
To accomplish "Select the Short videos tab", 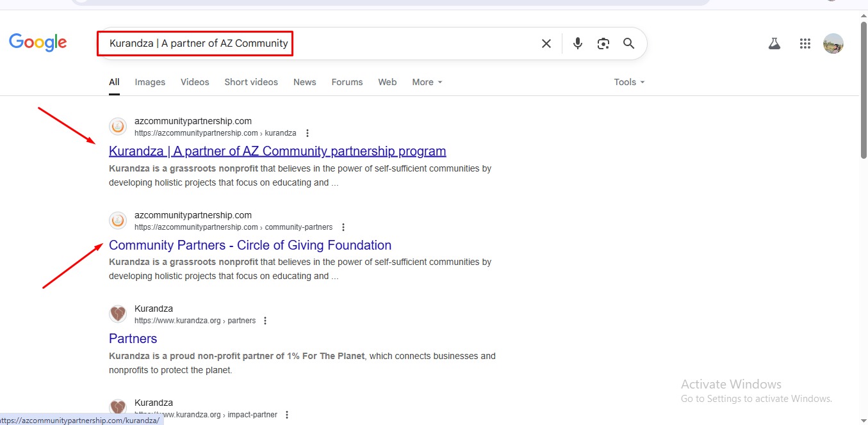I will click(x=251, y=82).
